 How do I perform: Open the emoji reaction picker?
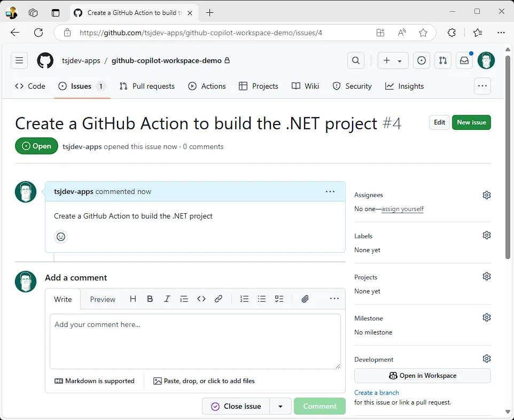click(x=61, y=237)
